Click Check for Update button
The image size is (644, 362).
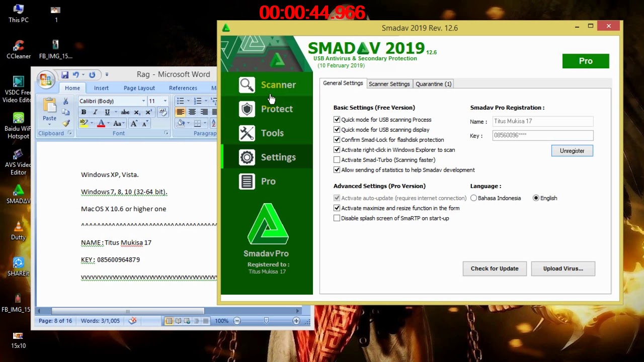(495, 268)
